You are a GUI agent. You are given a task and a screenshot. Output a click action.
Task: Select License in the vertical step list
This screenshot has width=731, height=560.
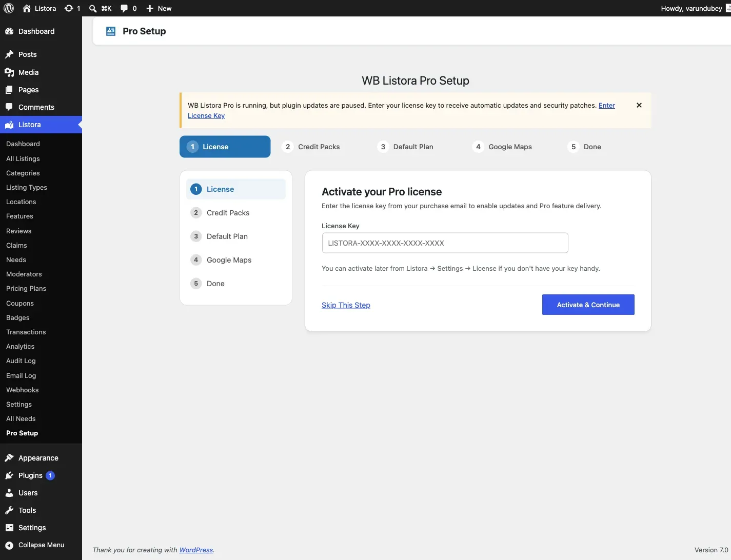236,189
